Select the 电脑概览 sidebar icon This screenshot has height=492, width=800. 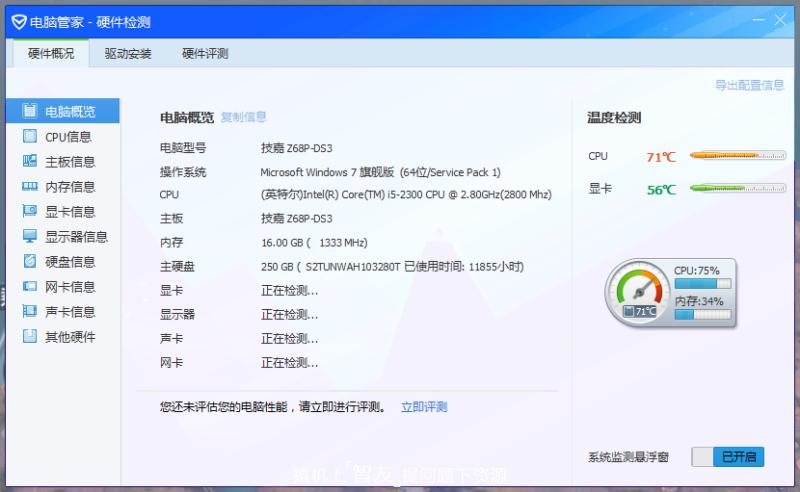[x=30, y=110]
